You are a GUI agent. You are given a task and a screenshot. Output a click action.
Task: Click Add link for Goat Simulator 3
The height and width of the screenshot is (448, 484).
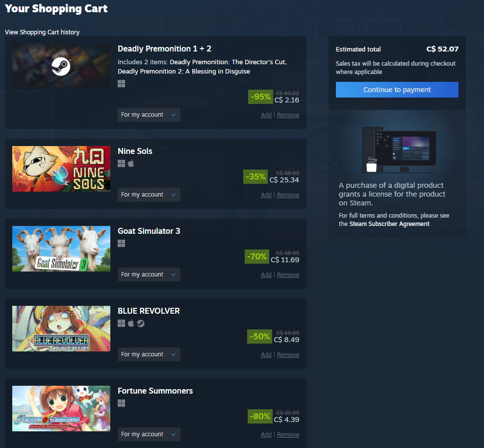pyautogui.click(x=266, y=275)
